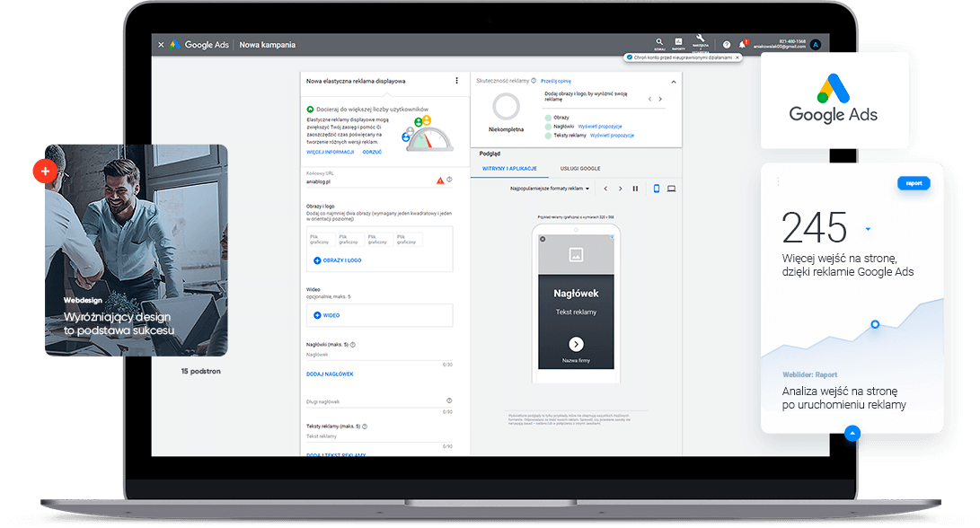The image size is (980, 528).
Task: Add images via OBRAZY I LOGO button
Action: coord(338,260)
